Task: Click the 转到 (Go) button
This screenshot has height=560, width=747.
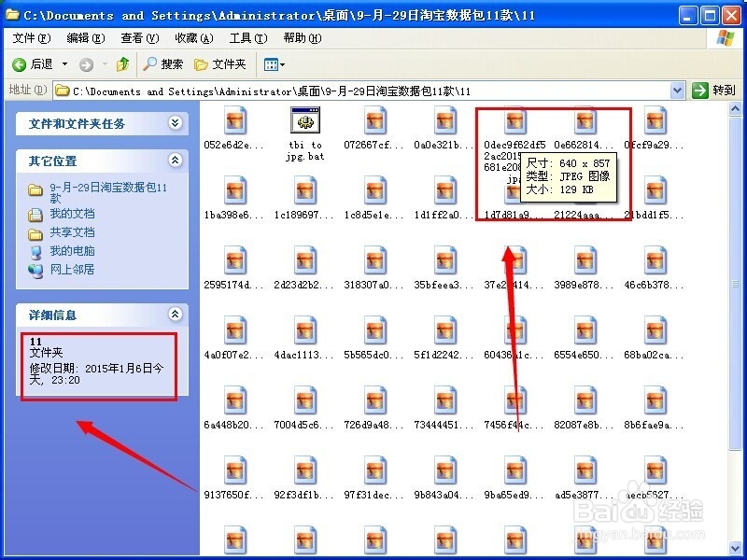Action: click(x=716, y=90)
